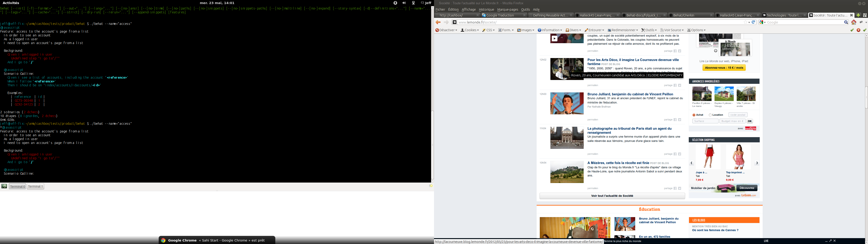Screen dimensions: 868x244
Task: Open the Désactiver dropdown
Action: pyautogui.click(x=446, y=30)
